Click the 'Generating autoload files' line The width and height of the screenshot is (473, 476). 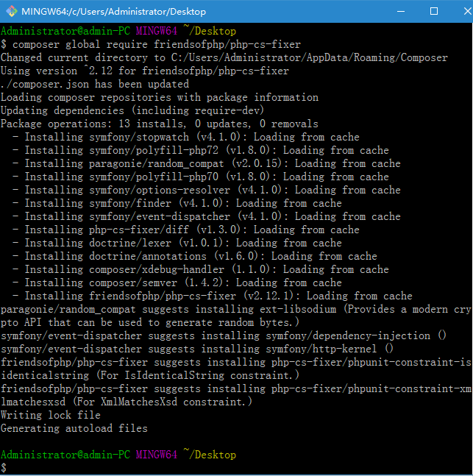tap(74, 428)
